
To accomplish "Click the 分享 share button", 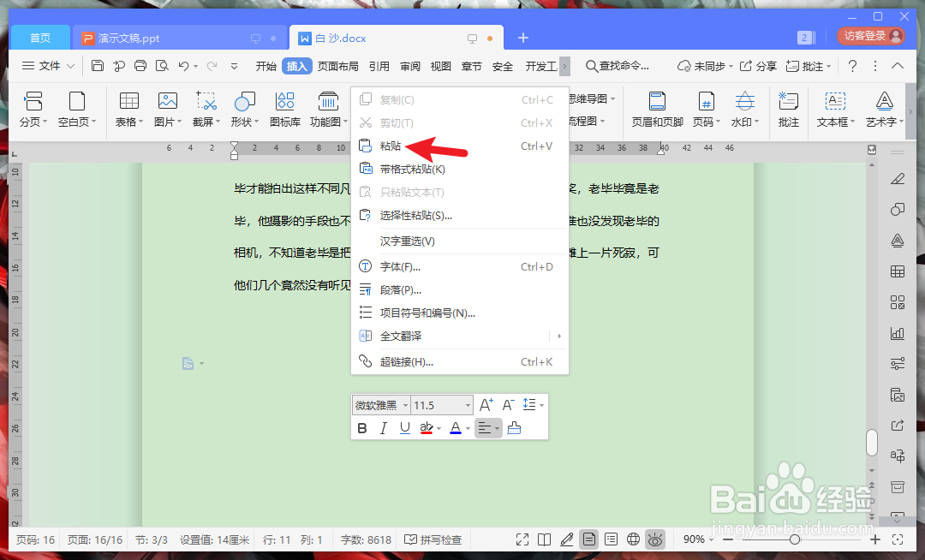I will [x=758, y=66].
